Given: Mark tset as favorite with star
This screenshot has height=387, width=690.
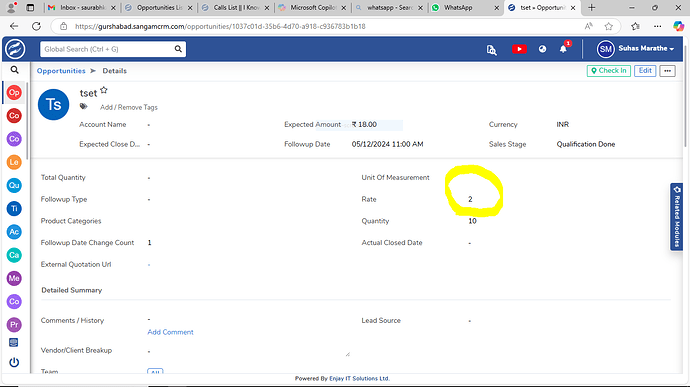Looking at the screenshot, I should (x=104, y=90).
